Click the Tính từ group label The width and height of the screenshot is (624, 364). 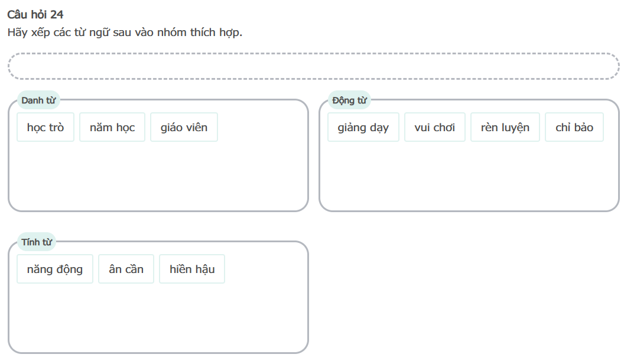[x=37, y=242]
